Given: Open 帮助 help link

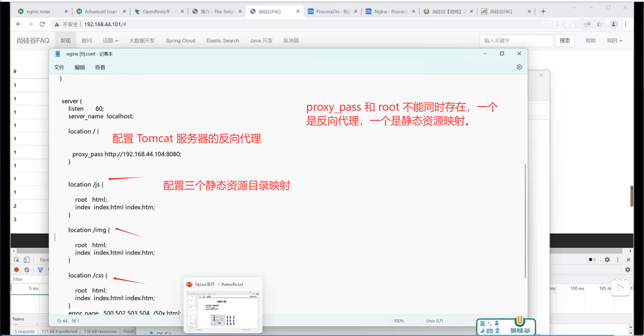Looking at the screenshot, I should (x=591, y=41).
